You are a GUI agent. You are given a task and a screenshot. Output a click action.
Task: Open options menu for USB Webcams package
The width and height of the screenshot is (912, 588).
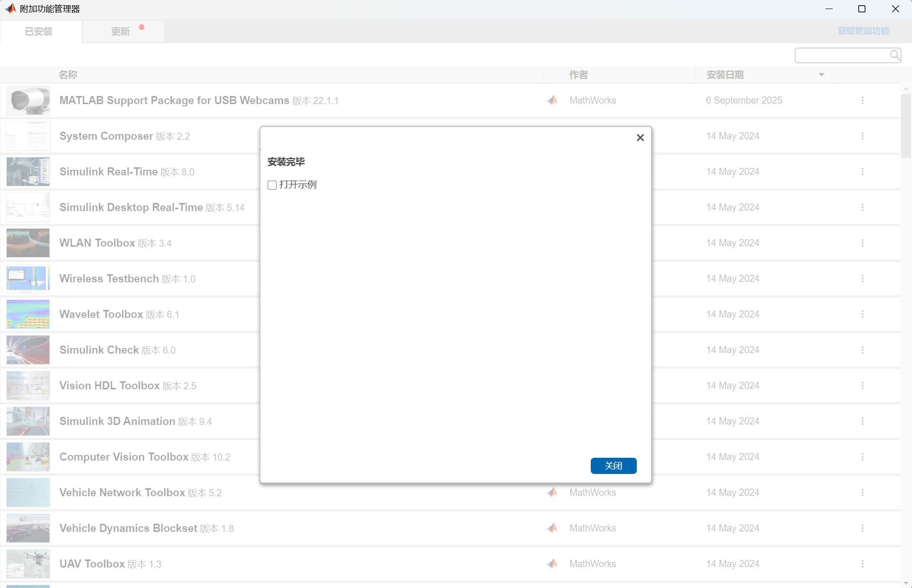pos(862,100)
